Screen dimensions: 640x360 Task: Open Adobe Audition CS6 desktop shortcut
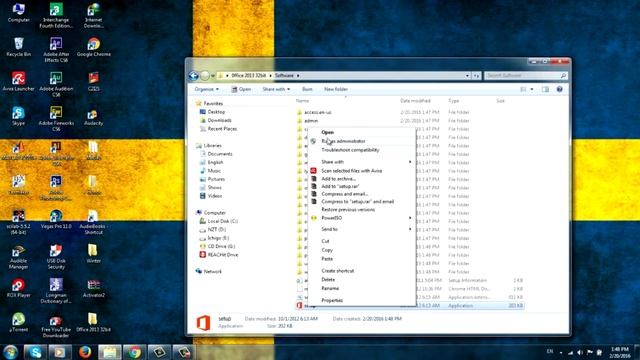56,84
